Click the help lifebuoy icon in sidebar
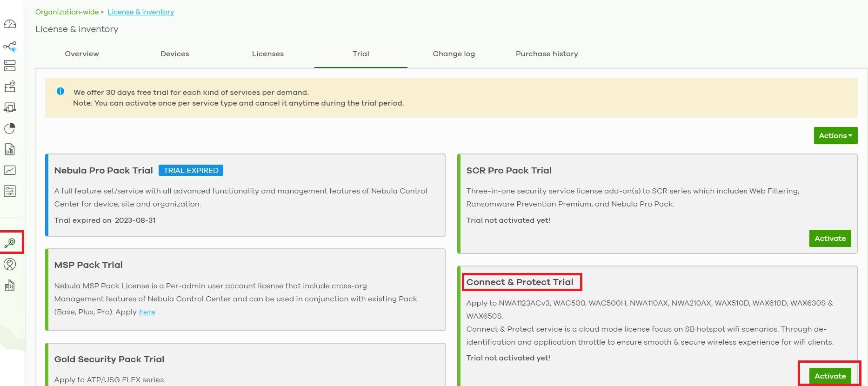The height and width of the screenshot is (386, 868). tap(10, 264)
